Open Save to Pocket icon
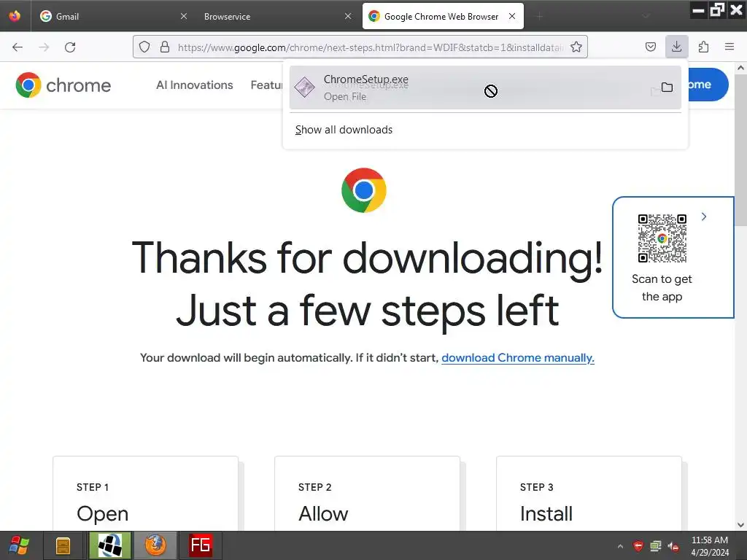Image resolution: width=747 pixels, height=560 pixels. [650, 47]
